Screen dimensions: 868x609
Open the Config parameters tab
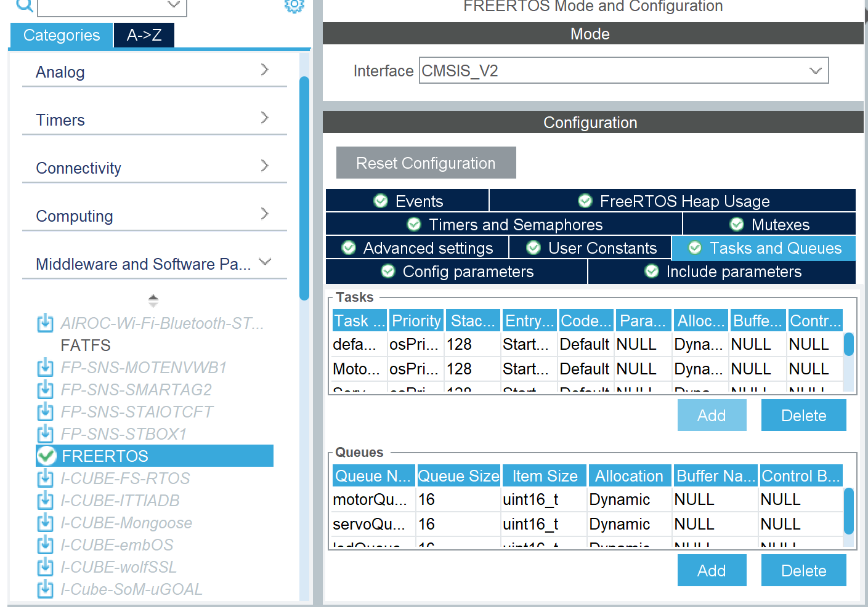pos(456,271)
